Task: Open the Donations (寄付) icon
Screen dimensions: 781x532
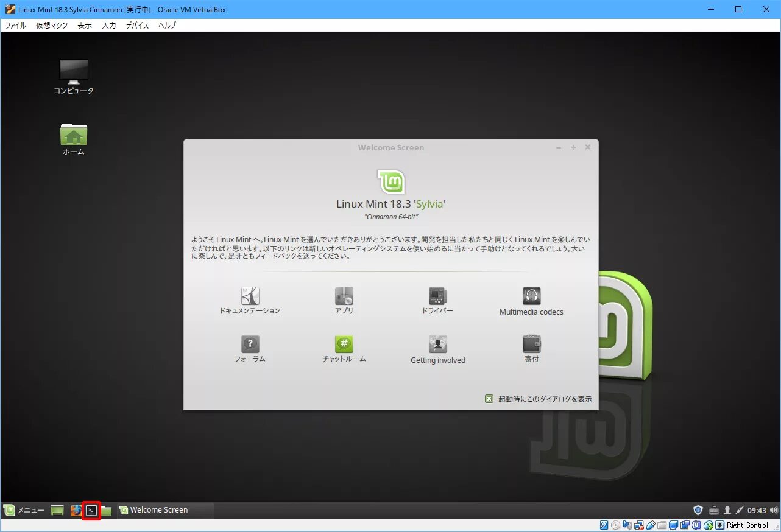Action: point(532,349)
